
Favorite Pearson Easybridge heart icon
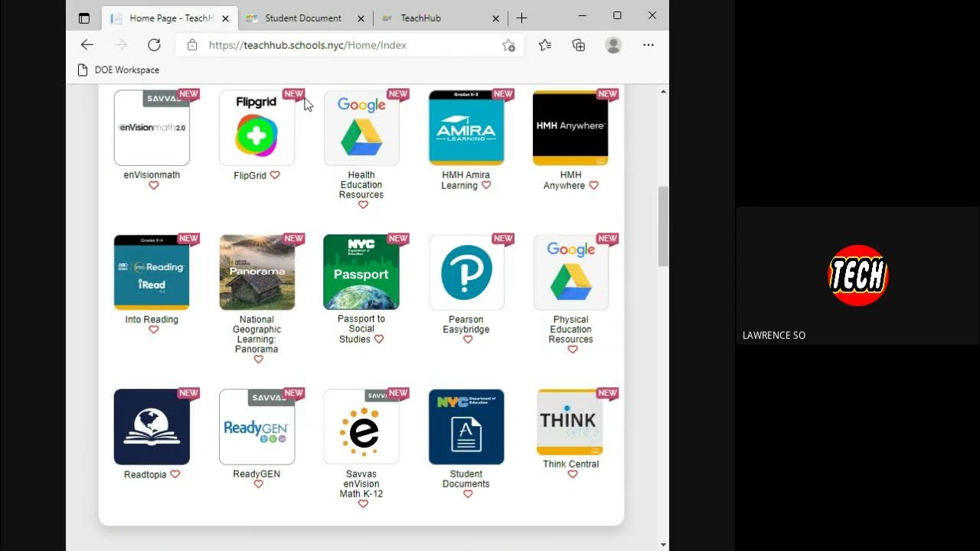pos(468,340)
